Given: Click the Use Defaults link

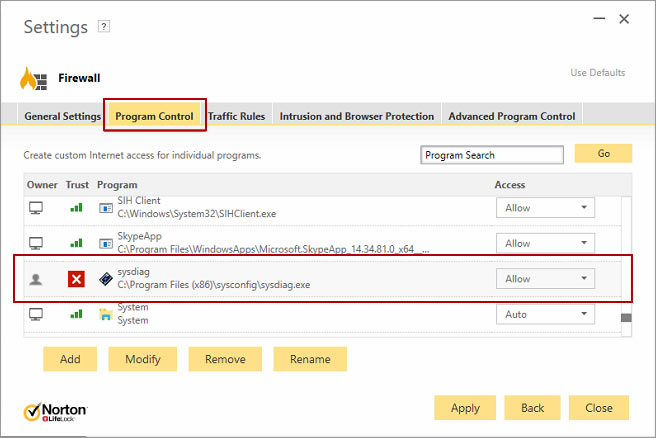Looking at the screenshot, I should pyautogui.click(x=597, y=73).
